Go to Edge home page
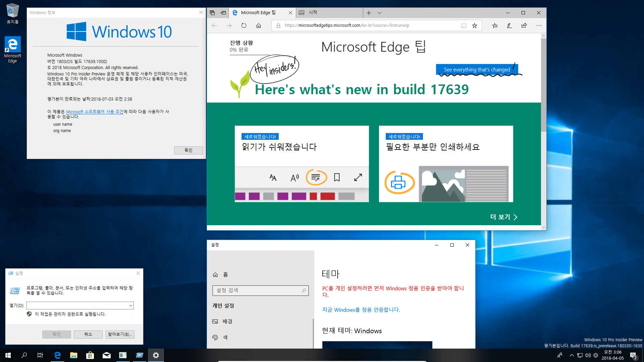Viewport: 644px width, 362px height. 259,25
